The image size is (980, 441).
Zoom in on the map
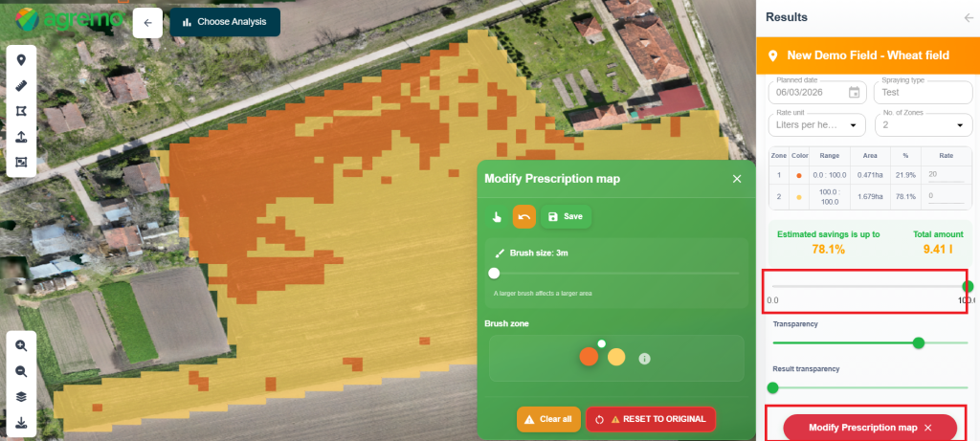click(x=21, y=345)
